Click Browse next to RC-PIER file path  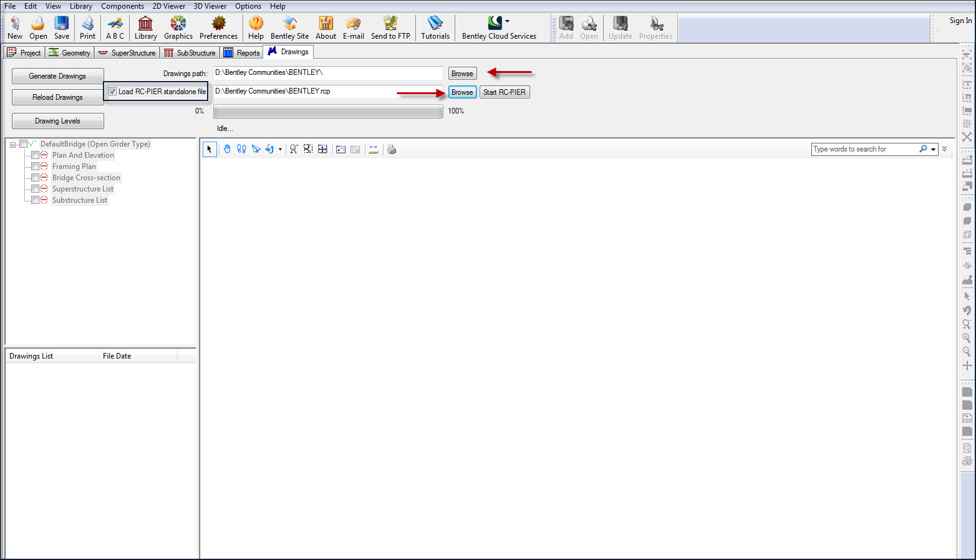(462, 92)
